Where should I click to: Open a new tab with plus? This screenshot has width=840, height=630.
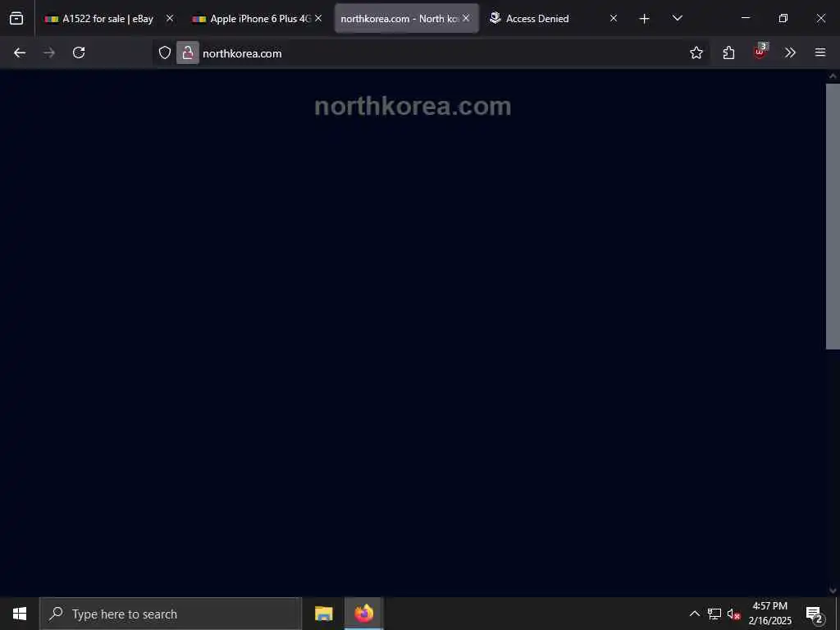pyautogui.click(x=645, y=19)
